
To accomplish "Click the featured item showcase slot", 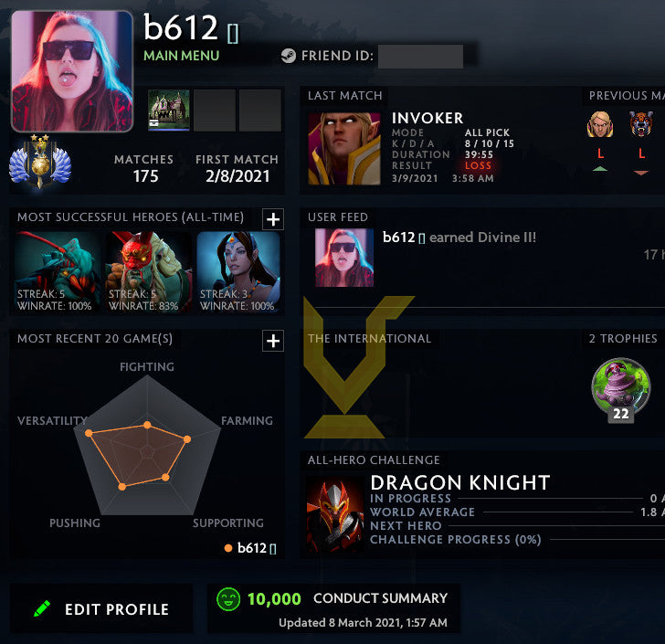I will pos(169,110).
